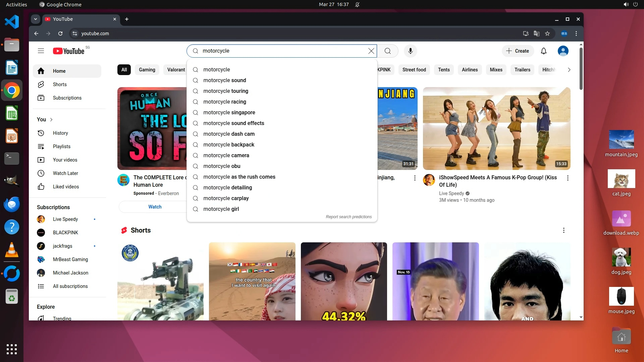Click the magnifier search button
Viewport: 644px width, 362px height.
(388, 51)
